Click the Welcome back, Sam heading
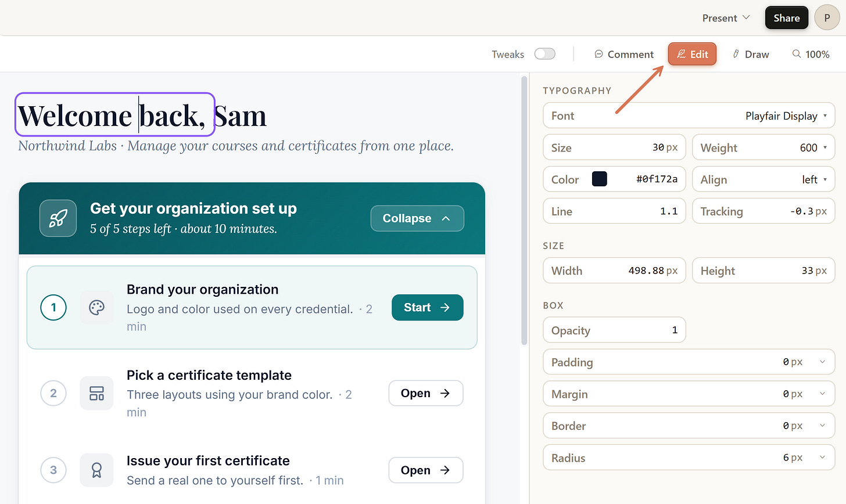 click(x=142, y=116)
